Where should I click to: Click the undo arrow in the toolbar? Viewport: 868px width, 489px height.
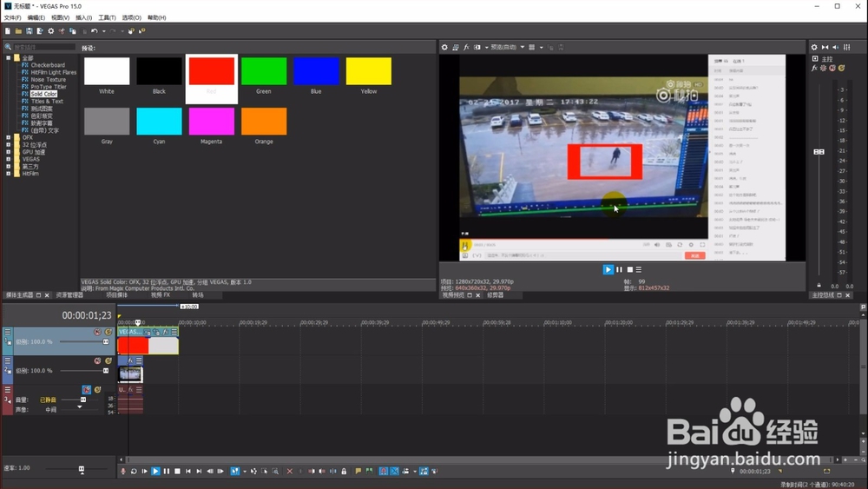pos(95,31)
